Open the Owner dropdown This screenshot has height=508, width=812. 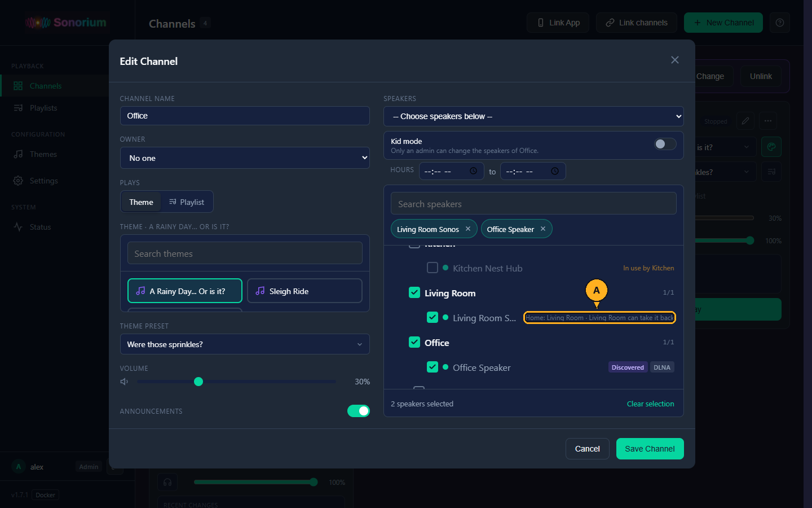tap(245, 158)
